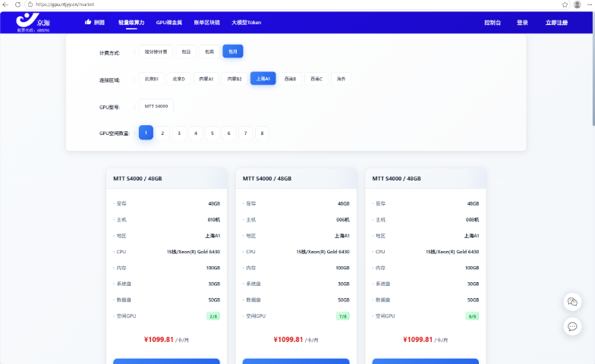This screenshot has width=595, height=364.
Task: Click the 京源 logo in the header
Action: tap(33, 23)
